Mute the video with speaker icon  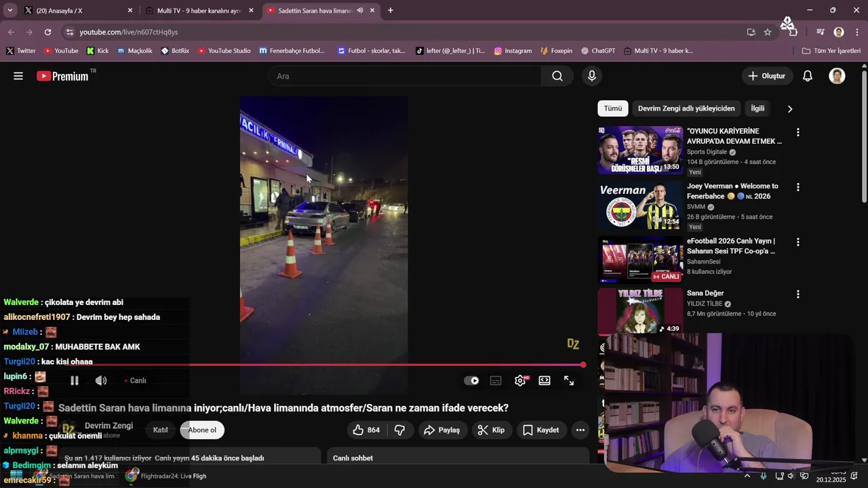101,381
